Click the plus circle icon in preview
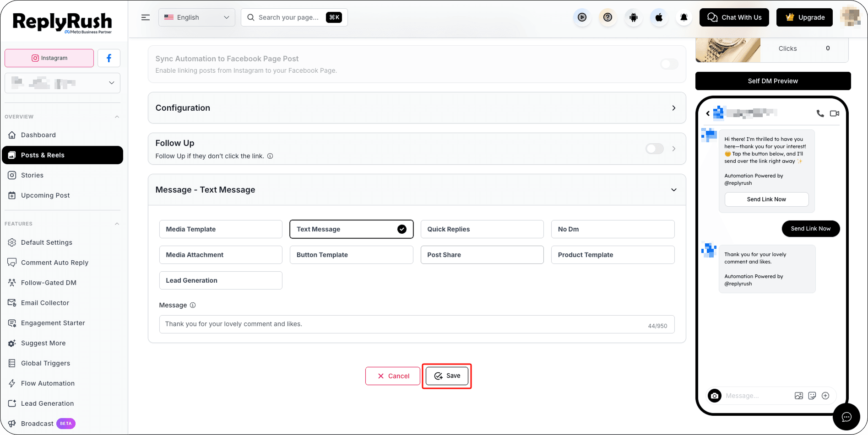The image size is (868, 435). pyautogui.click(x=825, y=396)
